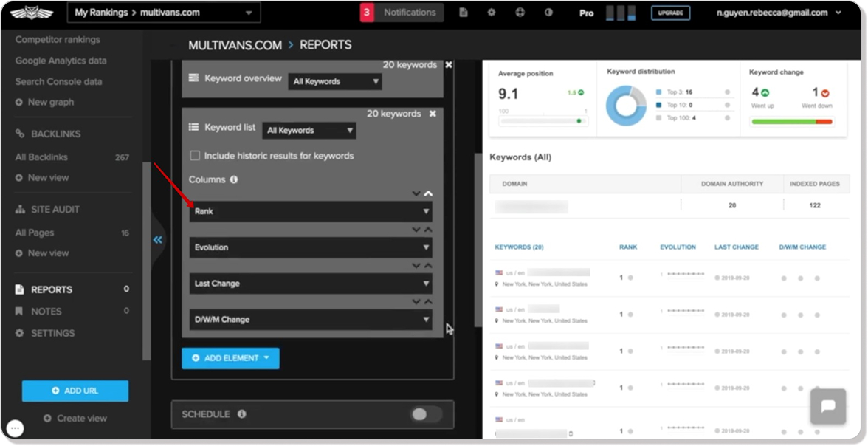Click EVOLUTION column header in preview

[x=678, y=247]
